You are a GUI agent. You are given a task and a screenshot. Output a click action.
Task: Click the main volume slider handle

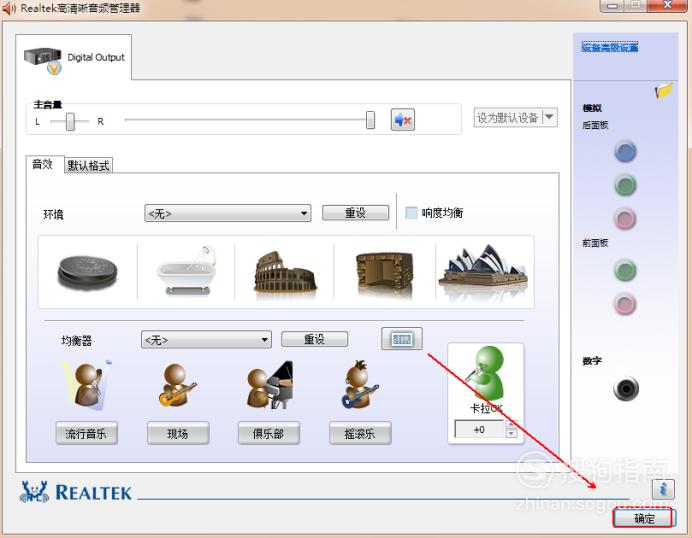click(x=371, y=120)
